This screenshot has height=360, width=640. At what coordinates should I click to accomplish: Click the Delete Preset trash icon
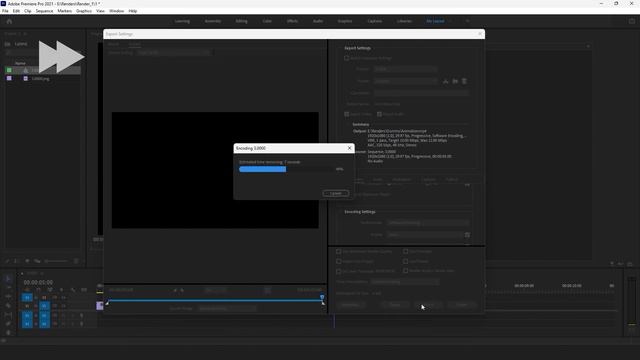click(x=464, y=81)
